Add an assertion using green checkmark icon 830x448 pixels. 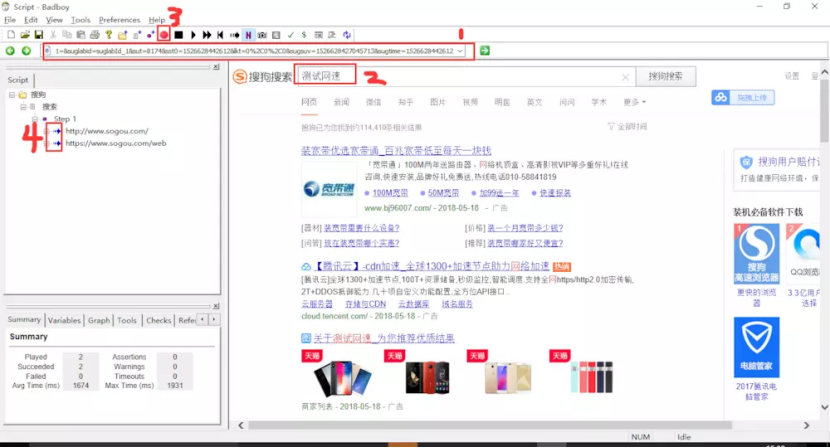[x=291, y=35]
